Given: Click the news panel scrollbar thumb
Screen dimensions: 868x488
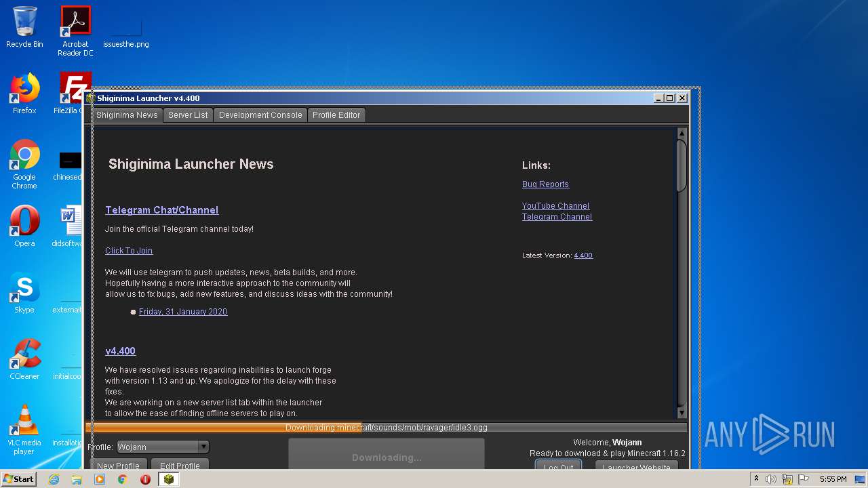Looking at the screenshot, I should [682, 166].
